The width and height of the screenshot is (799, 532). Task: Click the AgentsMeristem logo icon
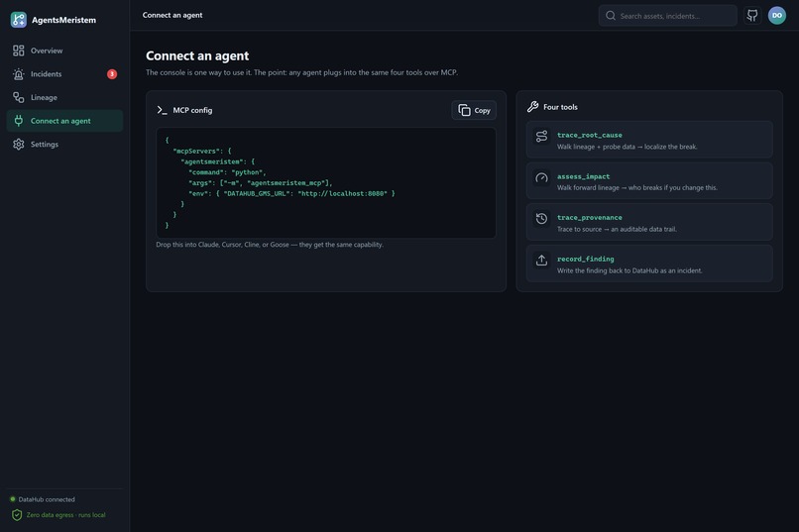pyautogui.click(x=19, y=20)
